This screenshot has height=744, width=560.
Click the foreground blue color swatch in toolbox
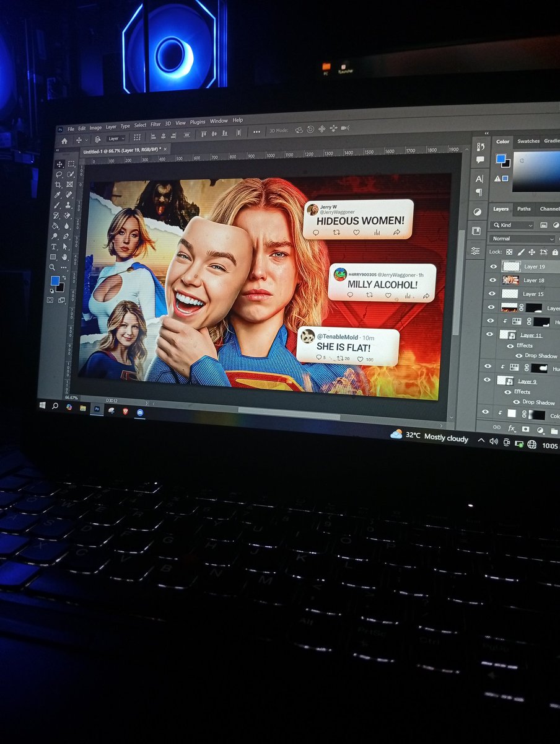point(55,280)
